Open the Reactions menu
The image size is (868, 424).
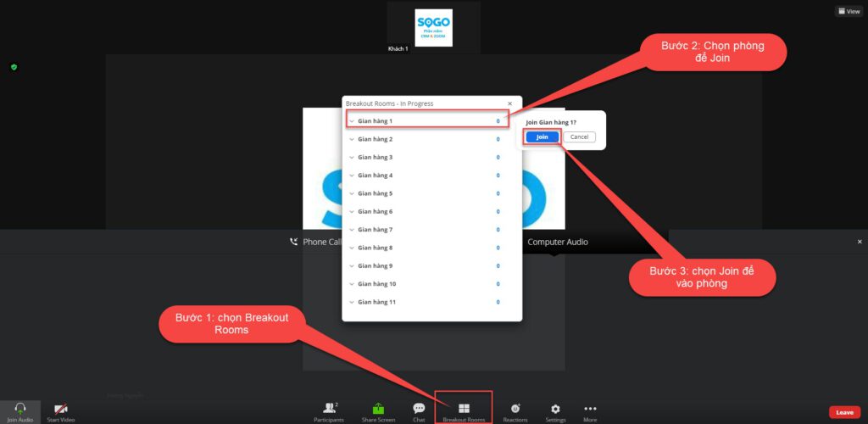coord(515,408)
